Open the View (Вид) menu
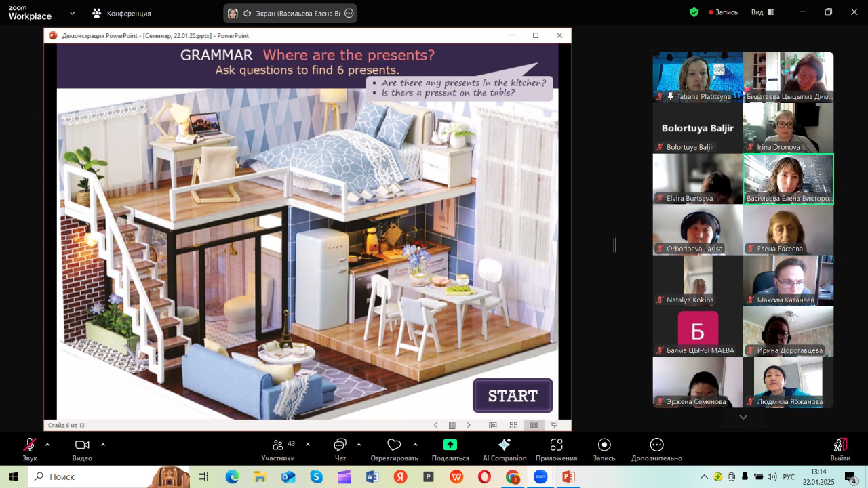868x488 pixels. (762, 12)
